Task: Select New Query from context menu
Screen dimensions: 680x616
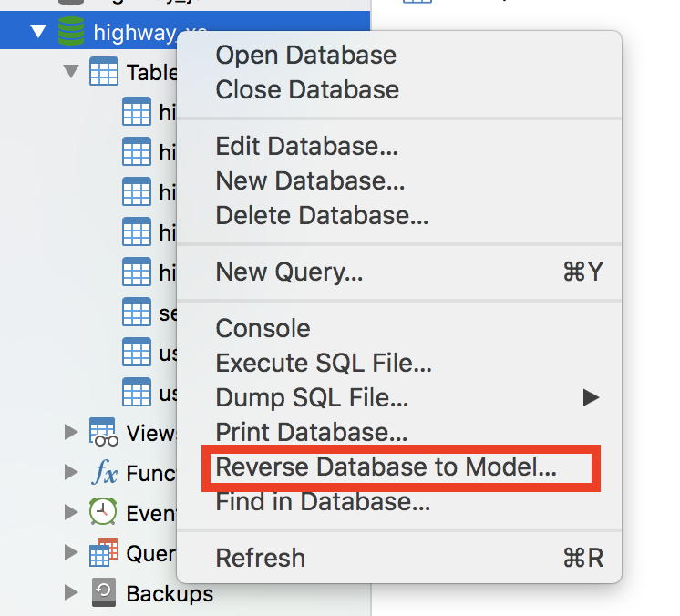Action: coord(289,272)
